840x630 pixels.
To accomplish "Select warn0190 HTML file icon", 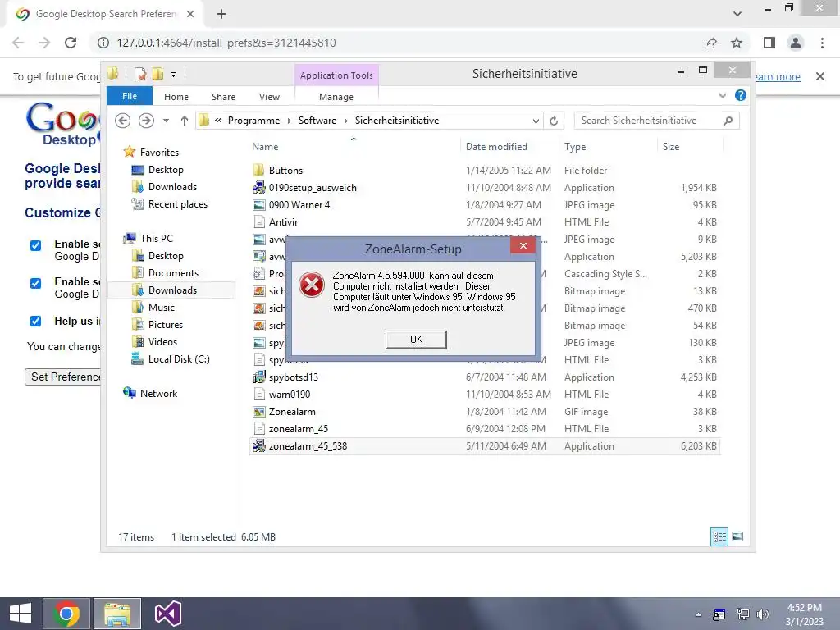I will click(x=258, y=395).
